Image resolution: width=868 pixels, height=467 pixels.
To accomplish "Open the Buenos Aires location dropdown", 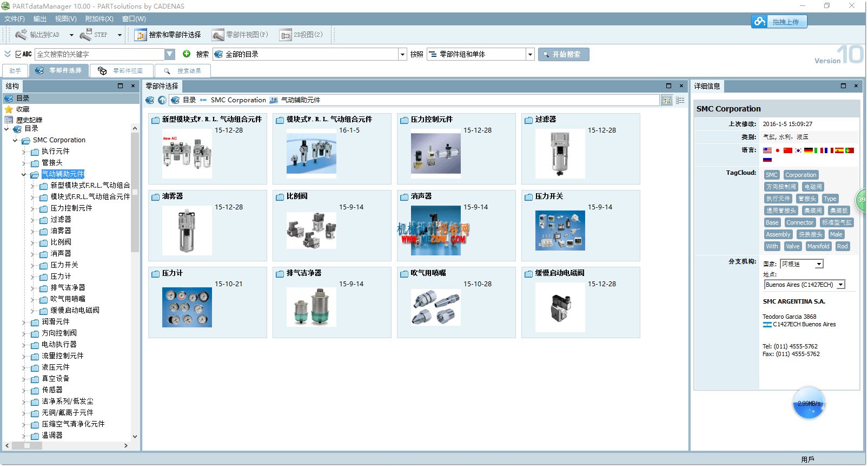I will coord(841,285).
